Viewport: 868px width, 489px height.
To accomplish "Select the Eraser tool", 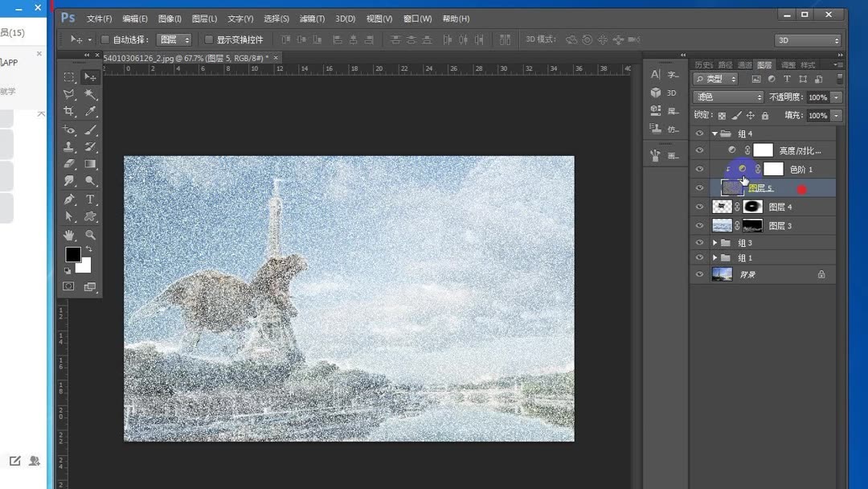I will (x=69, y=164).
